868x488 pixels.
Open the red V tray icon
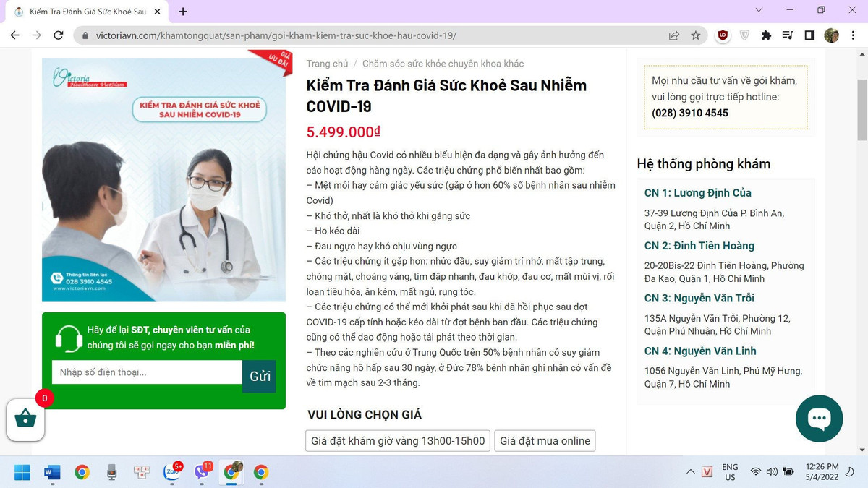(707, 472)
